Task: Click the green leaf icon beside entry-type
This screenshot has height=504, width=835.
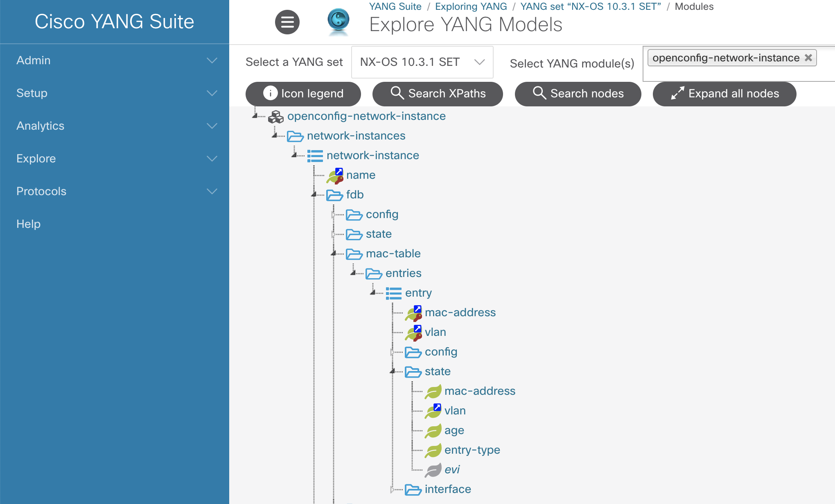Action: click(x=433, y=450)
